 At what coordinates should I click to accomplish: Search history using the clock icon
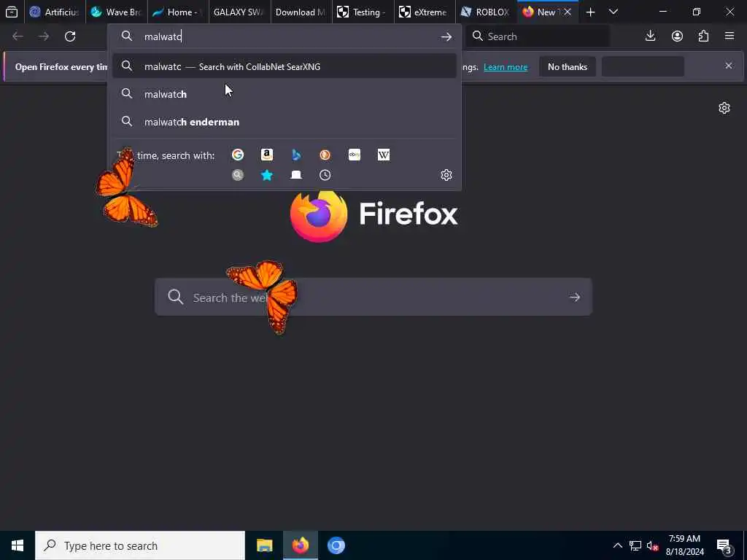pyautogui.click(x=325, y=175)
